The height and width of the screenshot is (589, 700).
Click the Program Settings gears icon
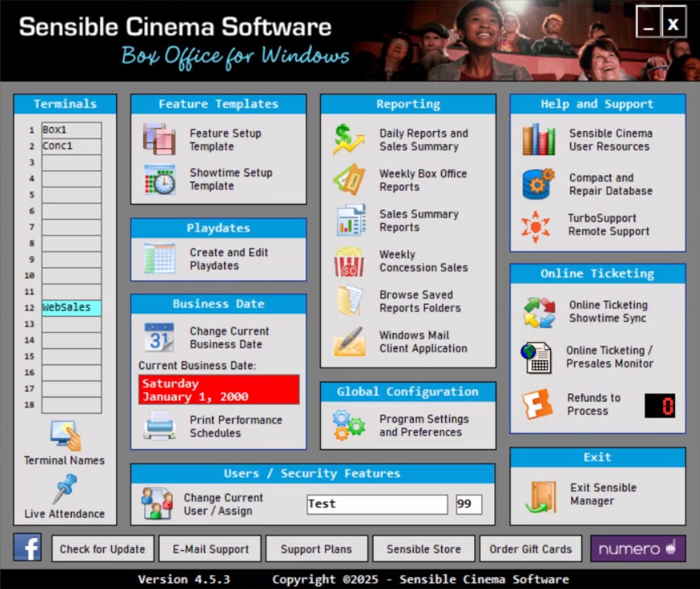[x=348, y=426]
